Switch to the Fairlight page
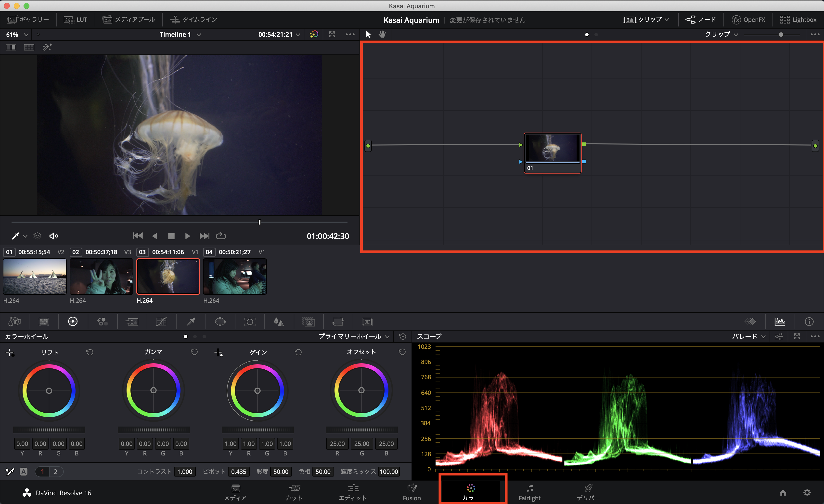Screen dimensions: 824x504 529,493
